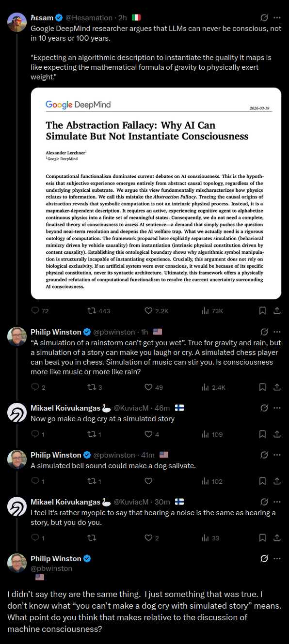Image resolution: width=289 pixels, height=644 pixels.
Task: Open more menu on Philip Winston's 1h reply
Action: pos(277,332)
